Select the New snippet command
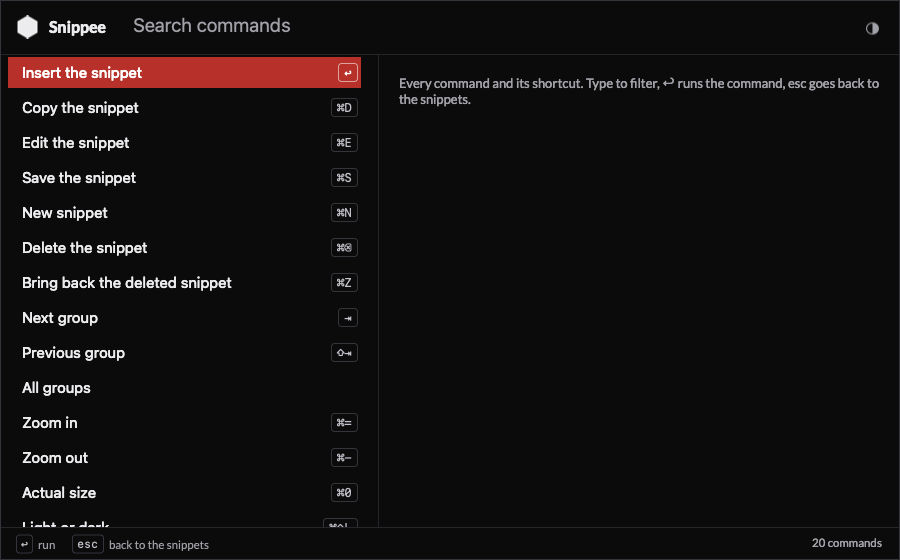900x560 pixels. pyautogui.click(x=184, y=212)
